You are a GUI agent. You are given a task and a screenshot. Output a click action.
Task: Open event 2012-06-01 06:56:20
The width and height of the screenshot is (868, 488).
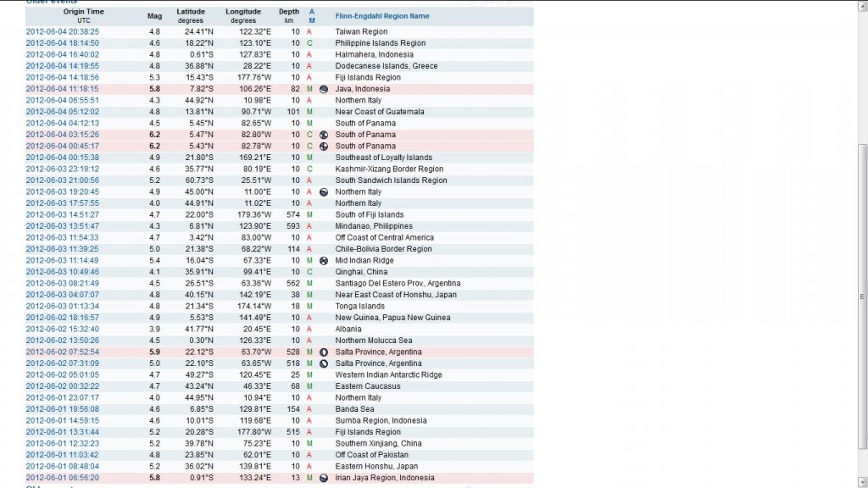point(63,478)
